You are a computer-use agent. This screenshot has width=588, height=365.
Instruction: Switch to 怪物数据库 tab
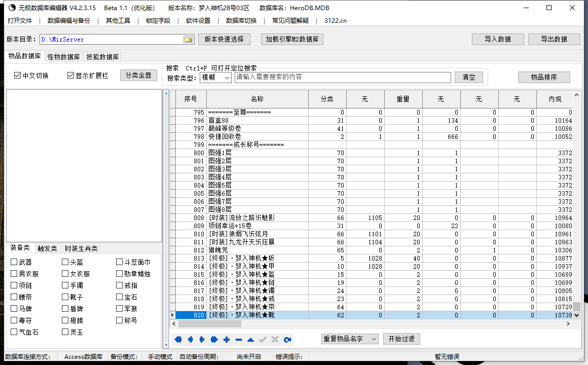pyautogui.click(x=63, y=57)
